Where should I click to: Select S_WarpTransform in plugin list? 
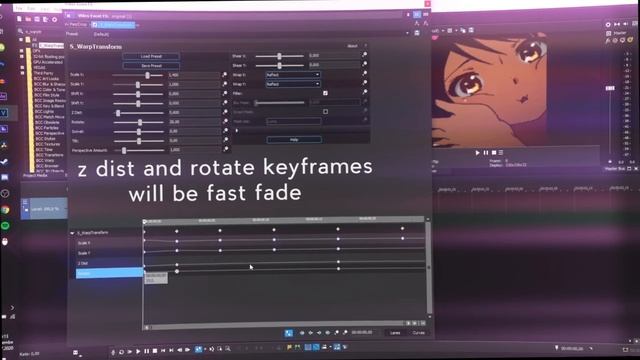coord(51,45)
